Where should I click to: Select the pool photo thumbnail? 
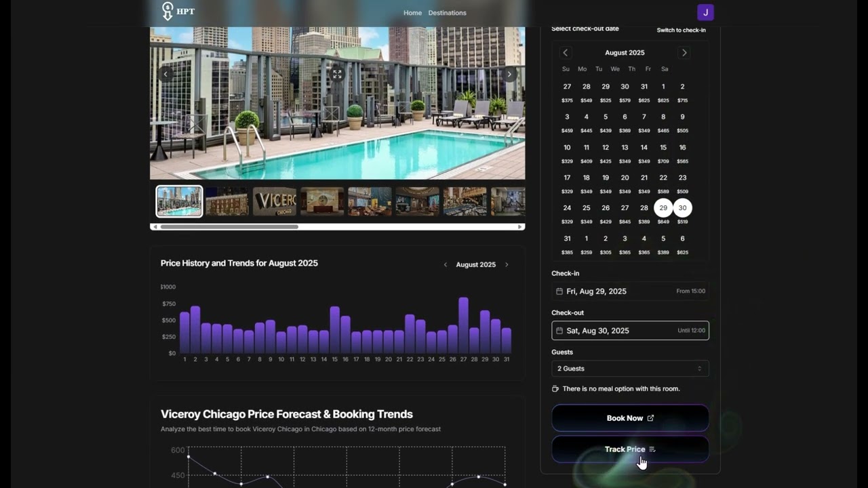(180, 201)
